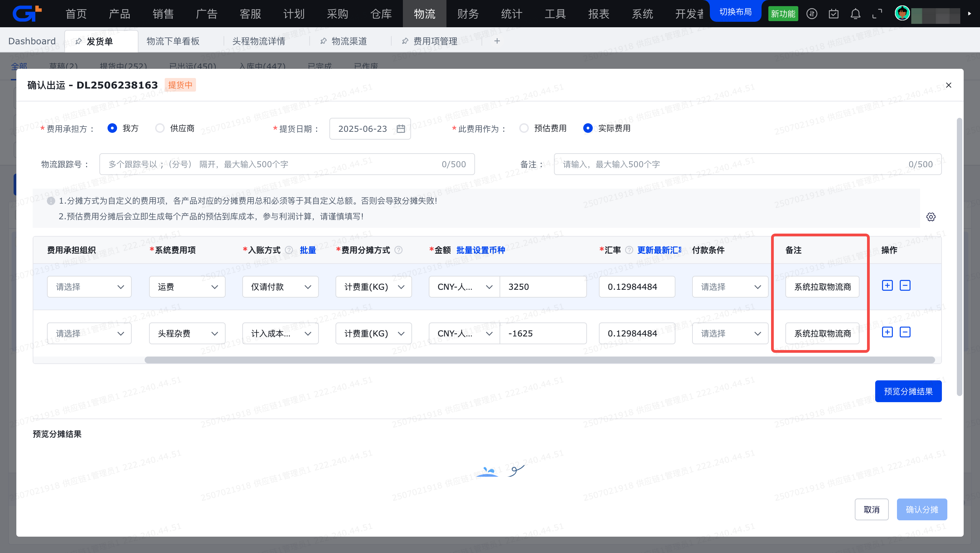Click 批量设置币种 link
980x553 pixels.
480,250
